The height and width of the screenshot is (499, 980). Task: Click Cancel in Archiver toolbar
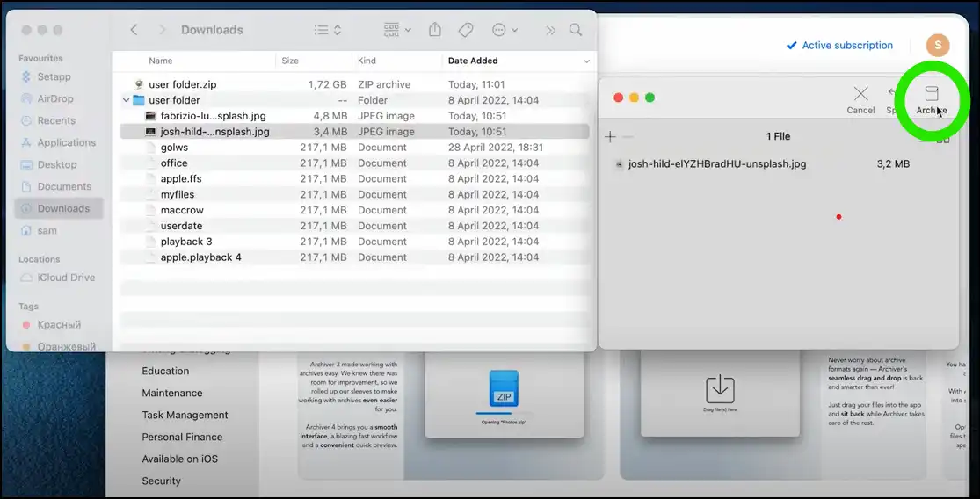tap(860, 100)
